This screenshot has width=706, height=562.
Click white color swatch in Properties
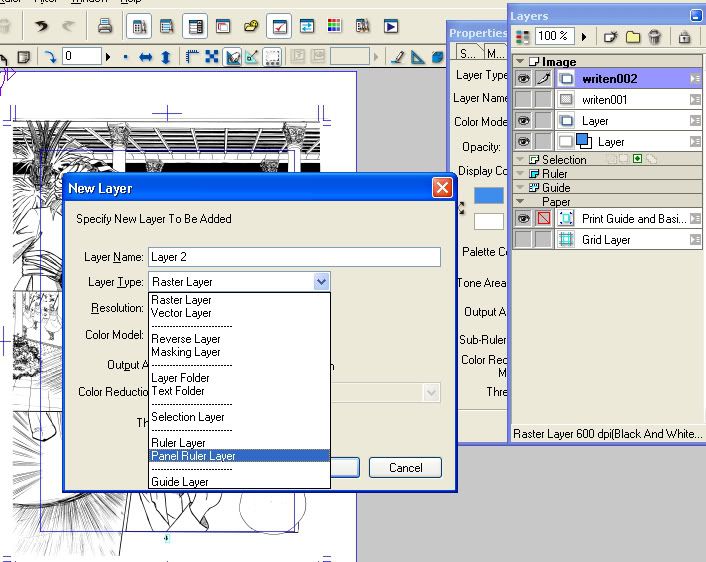[489, 222]
